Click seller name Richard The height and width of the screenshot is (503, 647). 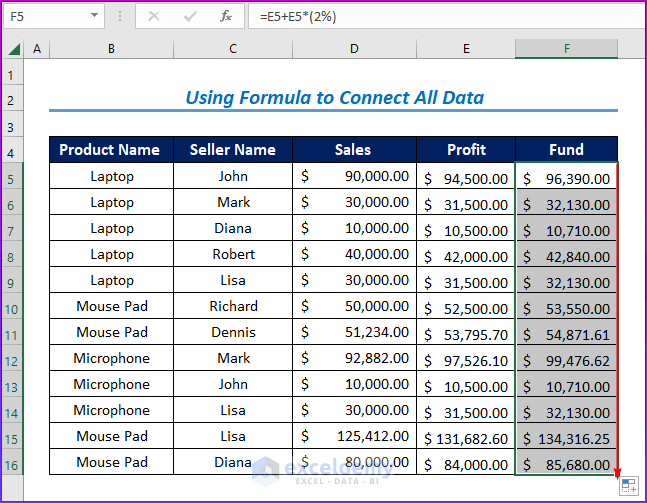point(233,306)
